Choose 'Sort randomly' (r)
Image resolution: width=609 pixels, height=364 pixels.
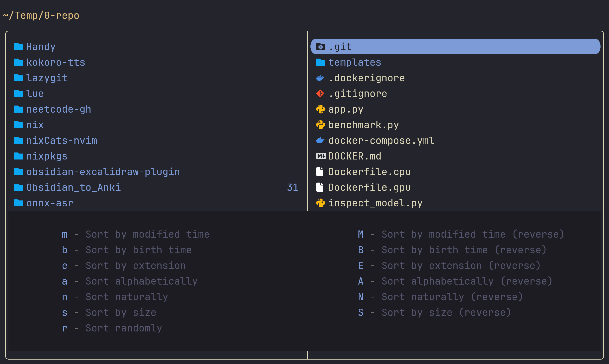(112, 328)
